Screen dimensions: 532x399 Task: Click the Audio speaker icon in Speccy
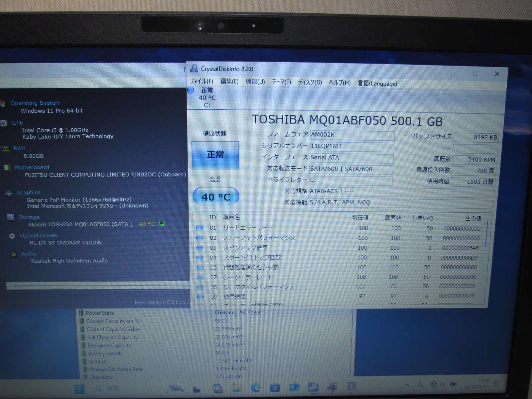click(x=14, y=254)
